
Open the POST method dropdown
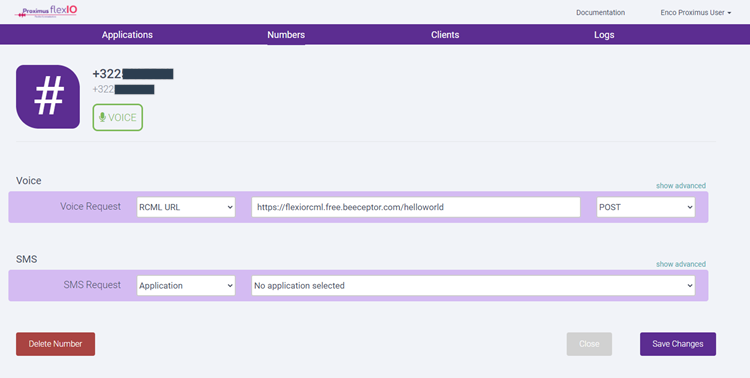pyautogui.click(x=646, y=207)
